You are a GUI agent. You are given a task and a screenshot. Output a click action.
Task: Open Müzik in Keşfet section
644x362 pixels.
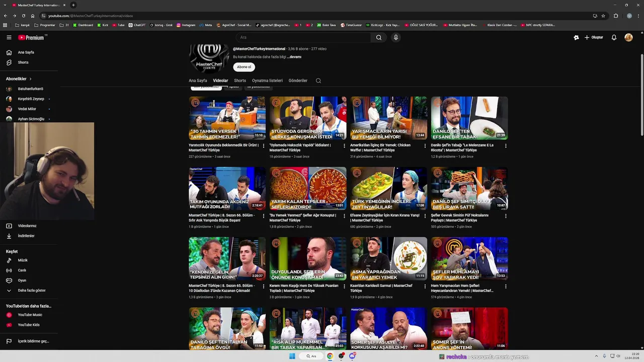(x=23, y=260)
